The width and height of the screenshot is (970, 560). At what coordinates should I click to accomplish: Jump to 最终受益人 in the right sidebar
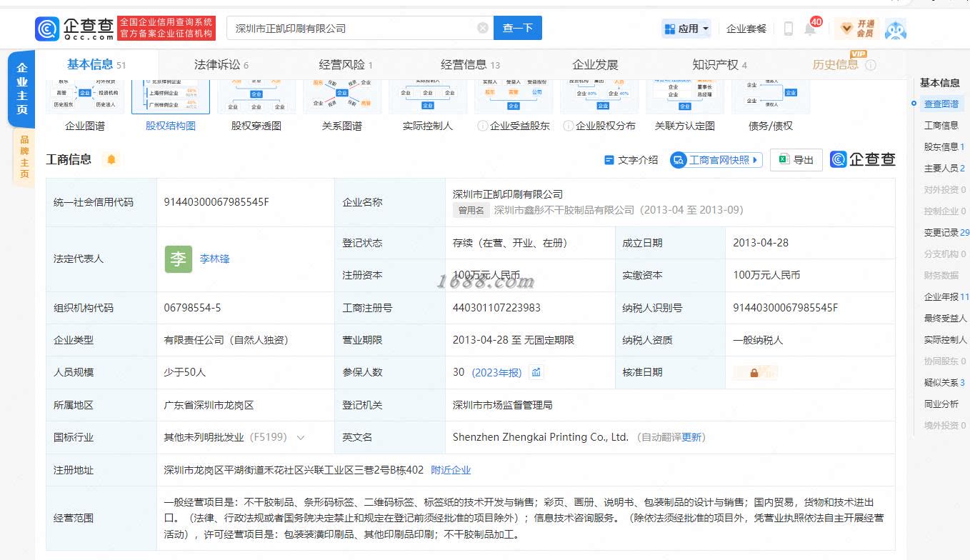pos(946,319)
